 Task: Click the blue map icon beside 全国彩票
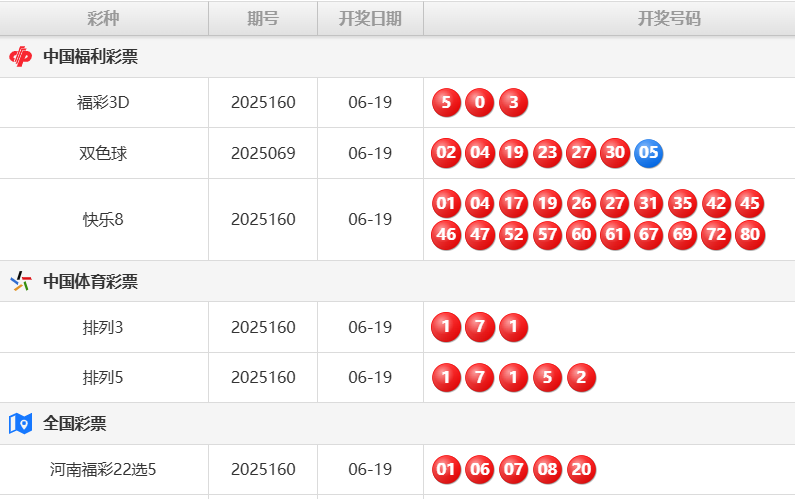20,423
